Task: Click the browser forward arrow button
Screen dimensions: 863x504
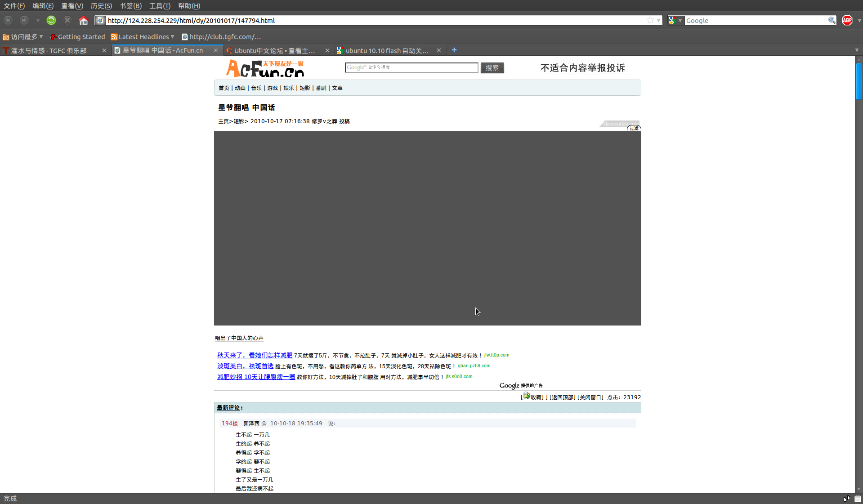Action: point(24,20)
